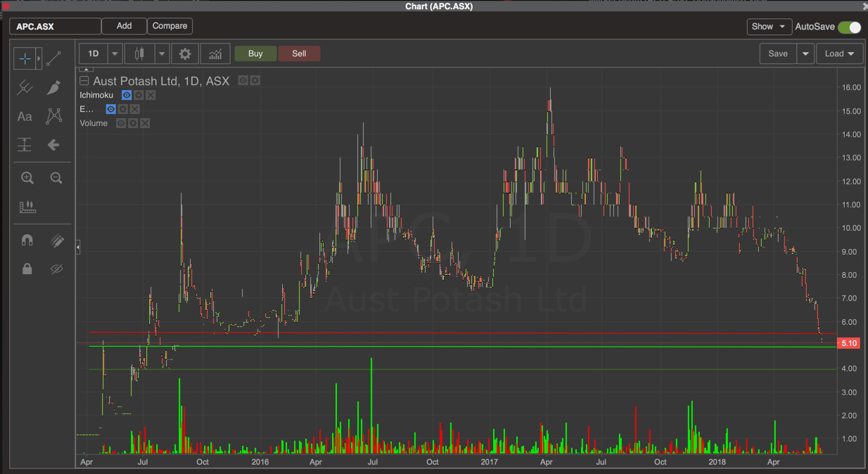Image resolution: width=868 pixels, height=474 pixels.
Task: Open the candlestick chart style button
Action: (139, 53)
